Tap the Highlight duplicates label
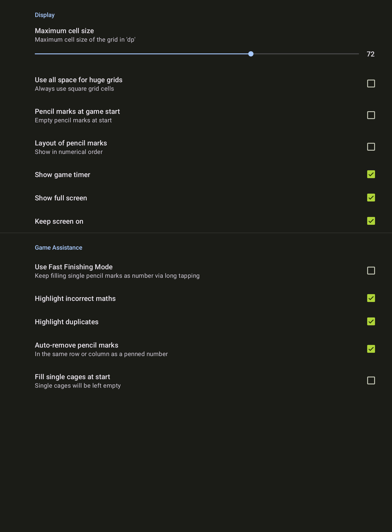Viewport: 392px width, 532px height. (66, 322)
